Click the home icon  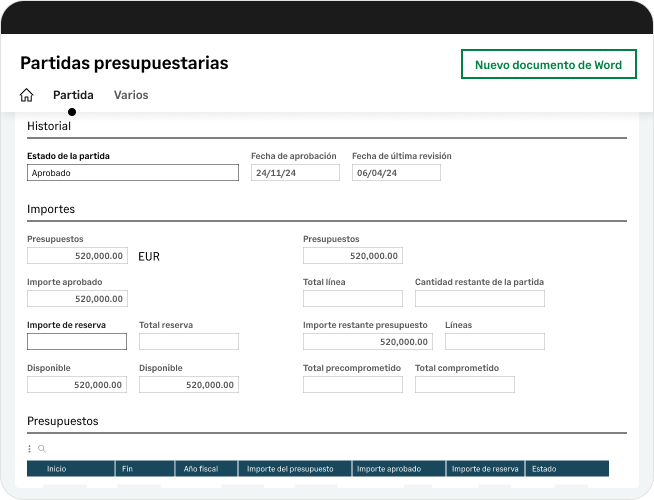tap(27, 96)
